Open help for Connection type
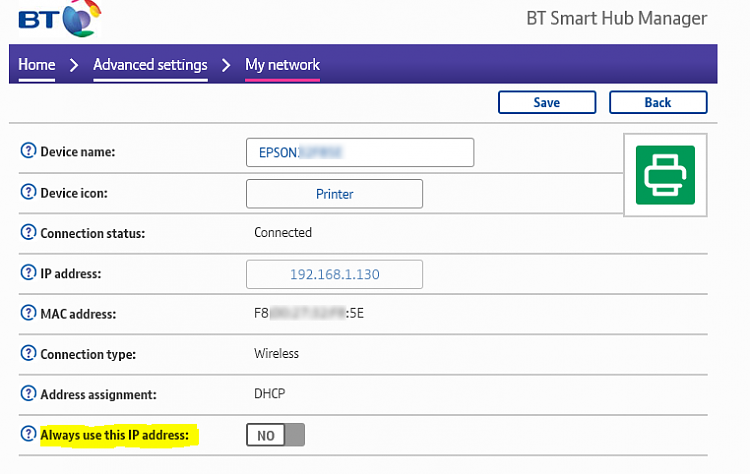 [x=28, y=353]
